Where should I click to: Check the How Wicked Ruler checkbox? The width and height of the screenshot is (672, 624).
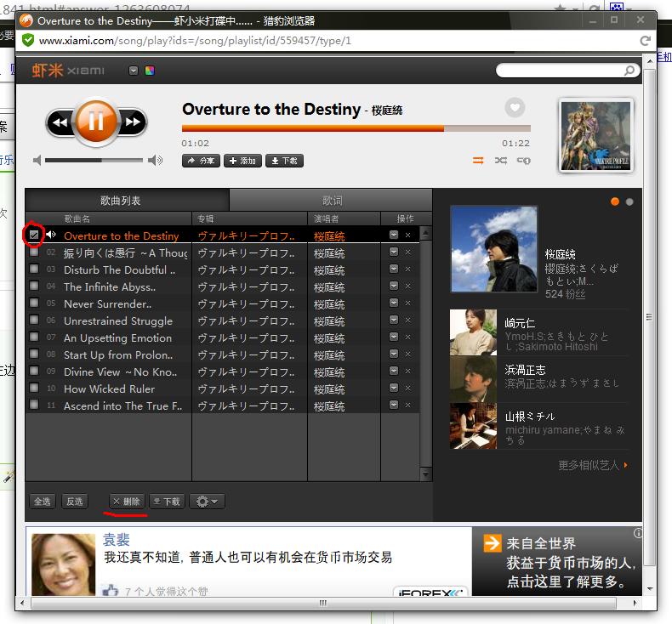pyautogui.click(x=34, y=388)
